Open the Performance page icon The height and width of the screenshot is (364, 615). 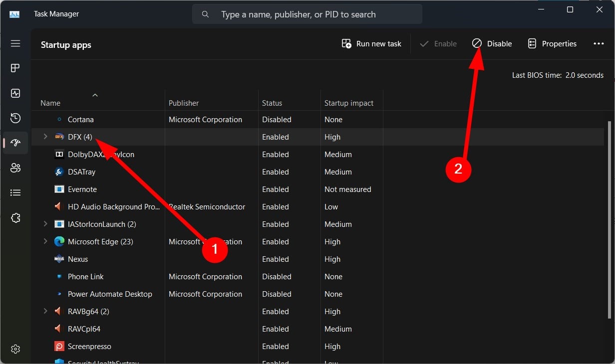pos(15,93)
